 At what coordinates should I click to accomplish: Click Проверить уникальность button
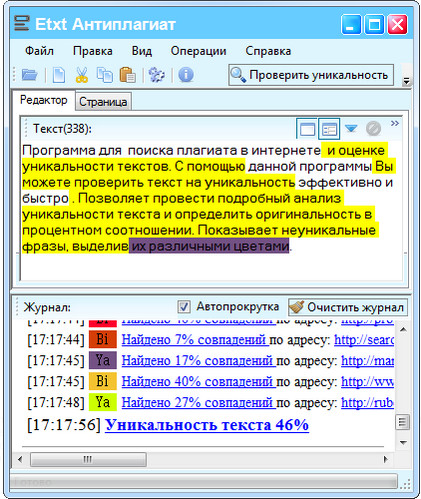coord(311,75)
